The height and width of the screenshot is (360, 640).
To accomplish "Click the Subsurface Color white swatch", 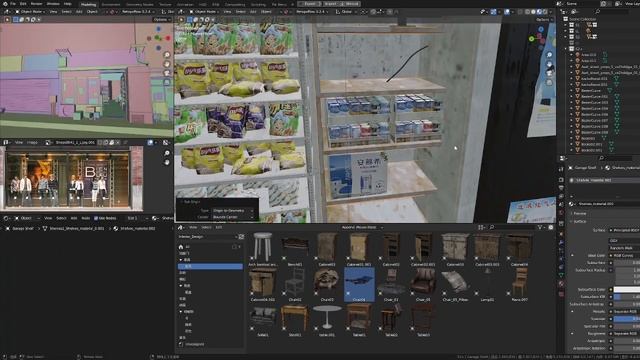I will [627, 290].
